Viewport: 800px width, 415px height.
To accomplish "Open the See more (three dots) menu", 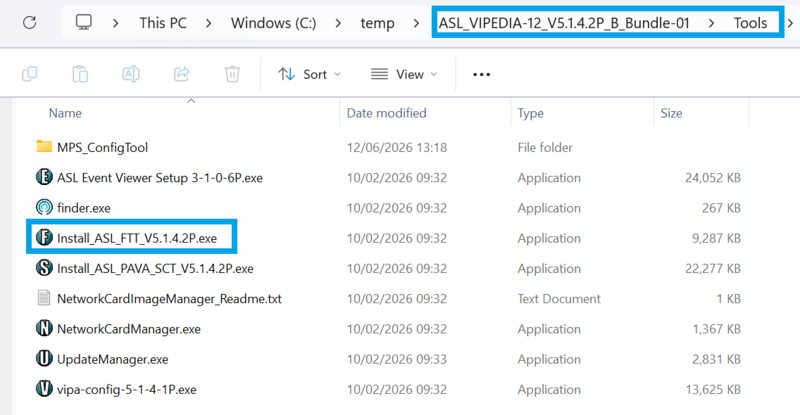I will tap(481, 75).
